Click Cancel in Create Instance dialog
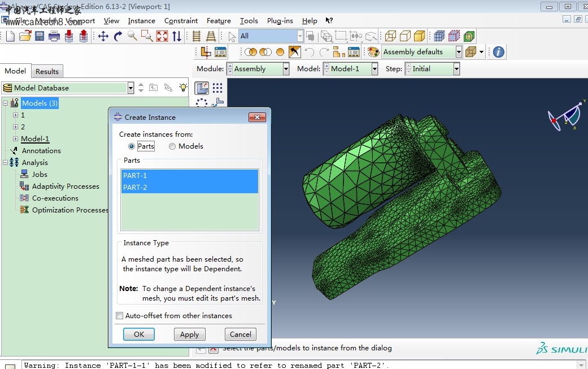This screenshot has width=588, height=369. point(241,334)
